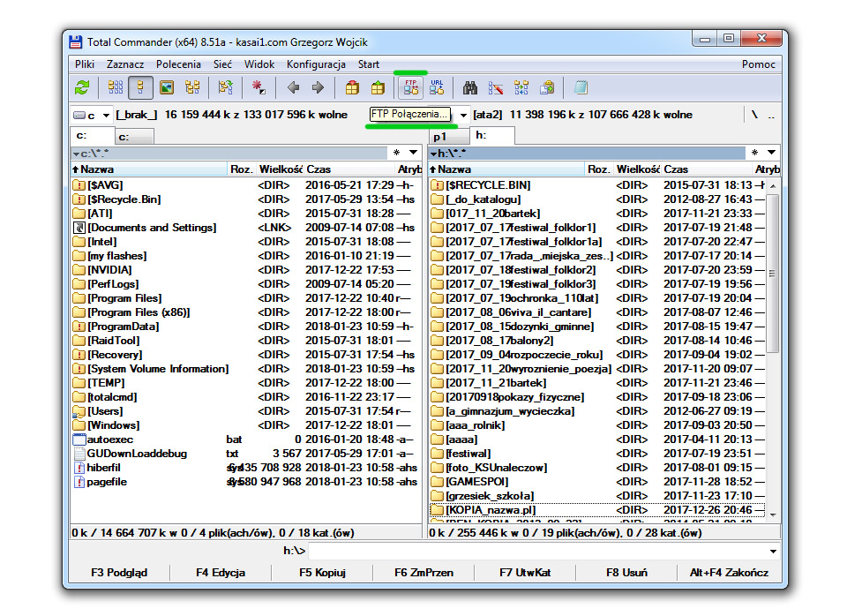Click the Unpack files icon
Viewport: 847px width, 616px height.
(x=379, y=87)
